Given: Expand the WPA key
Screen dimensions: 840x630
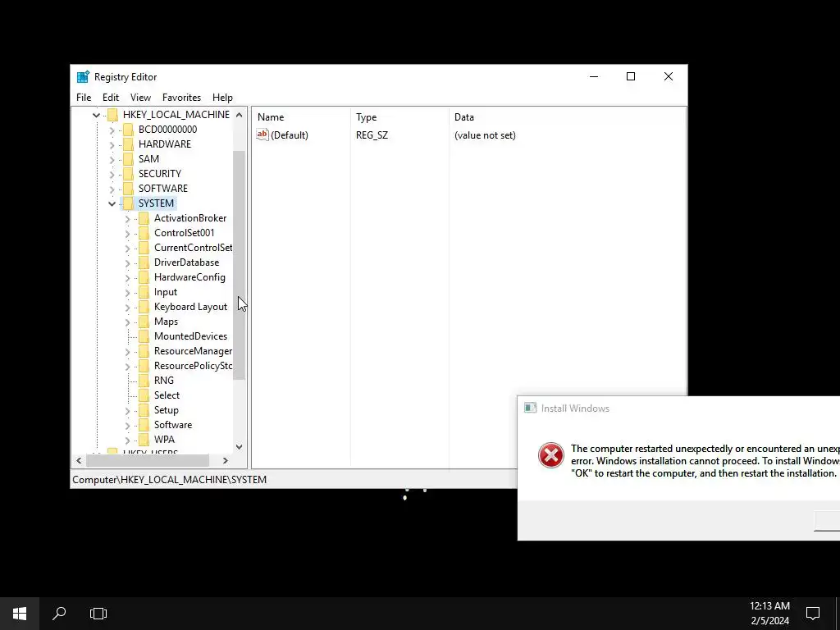Looking at the screenshot, I should coord(127,440).
